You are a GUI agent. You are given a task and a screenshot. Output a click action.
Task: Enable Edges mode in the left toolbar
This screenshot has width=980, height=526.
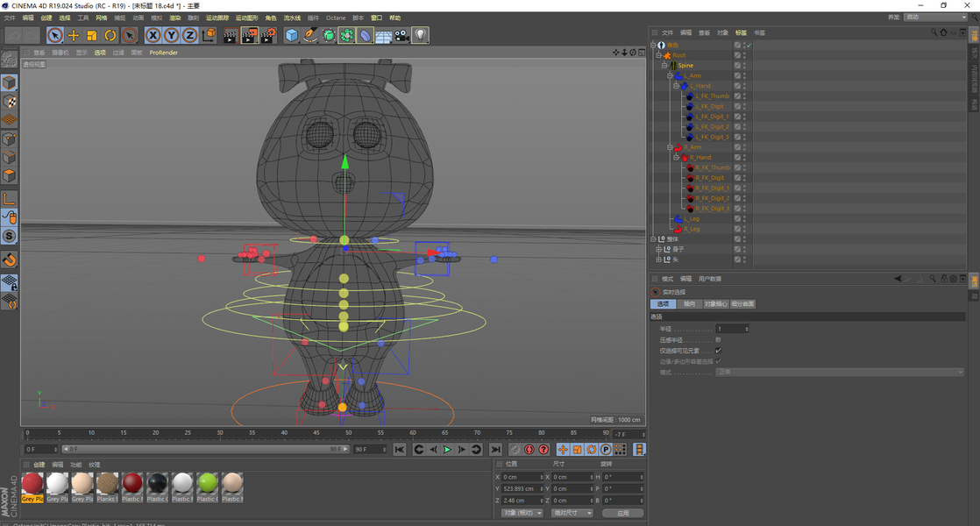click(x=10, y=158)
